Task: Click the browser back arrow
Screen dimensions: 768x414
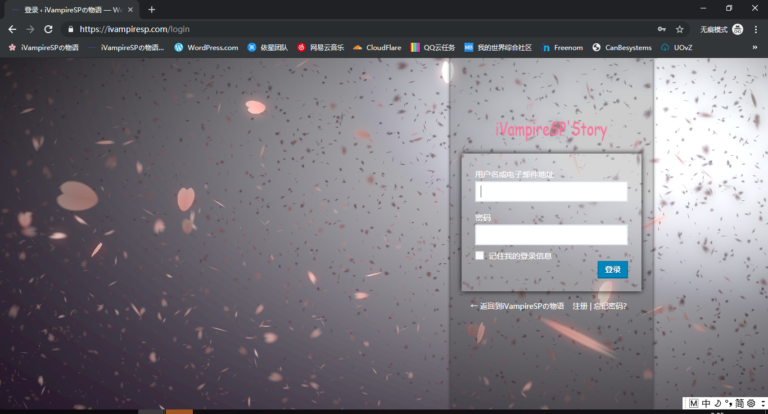Action: point(12,29)
